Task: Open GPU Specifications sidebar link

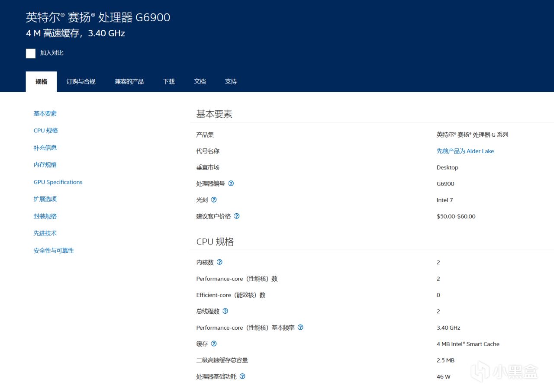Action: [x=58, y=182]
